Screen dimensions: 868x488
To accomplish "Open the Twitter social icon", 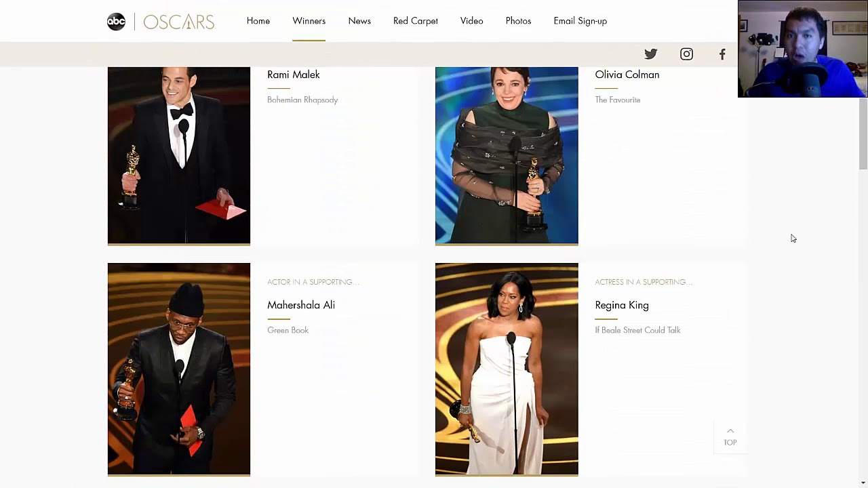I will coord(650,54).
